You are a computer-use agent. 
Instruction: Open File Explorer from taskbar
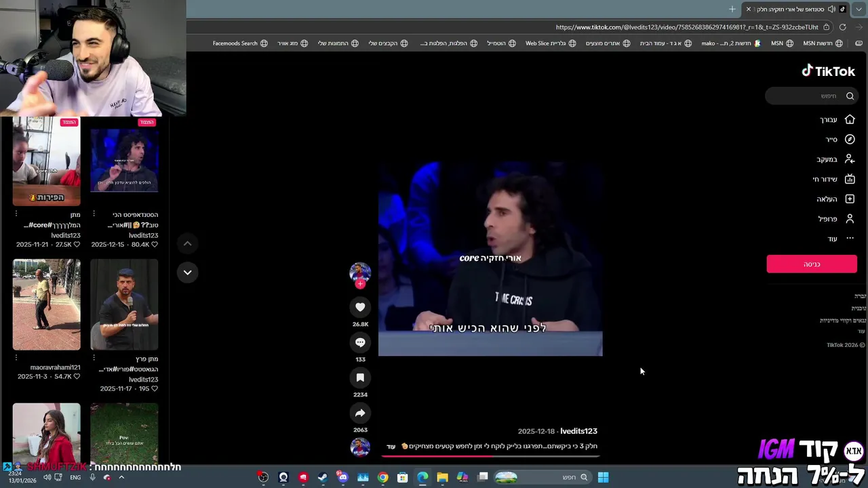pos(442,477)
